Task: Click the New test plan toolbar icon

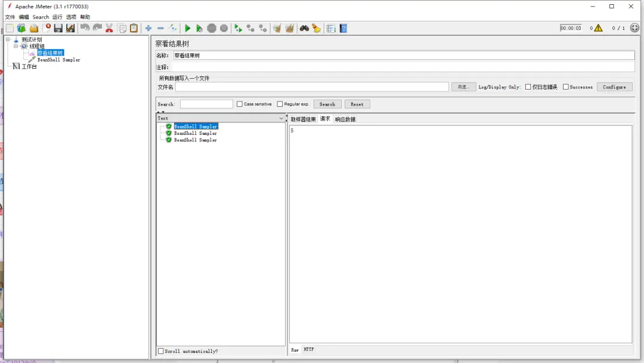Action: coord(10,28)
